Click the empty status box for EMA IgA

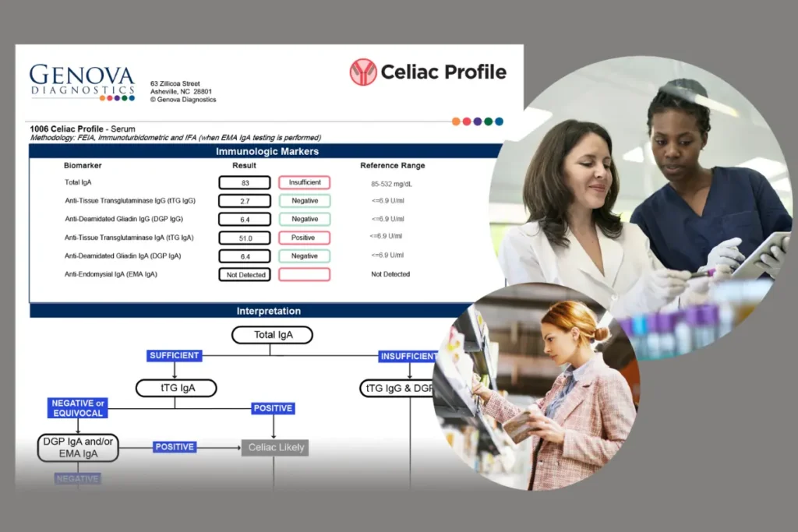coord(304,275)
